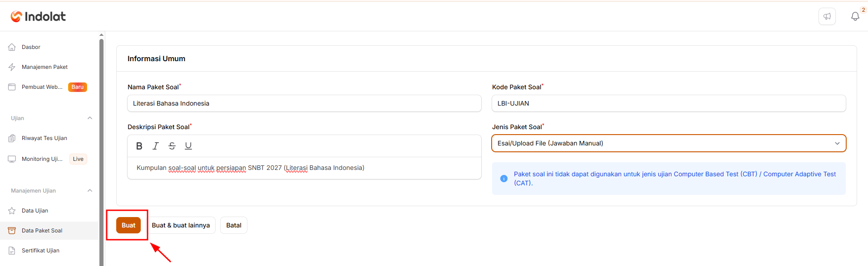Screen dimensions: 868x266
Task: Click the Indolat logo
Action: pos(38,16)
